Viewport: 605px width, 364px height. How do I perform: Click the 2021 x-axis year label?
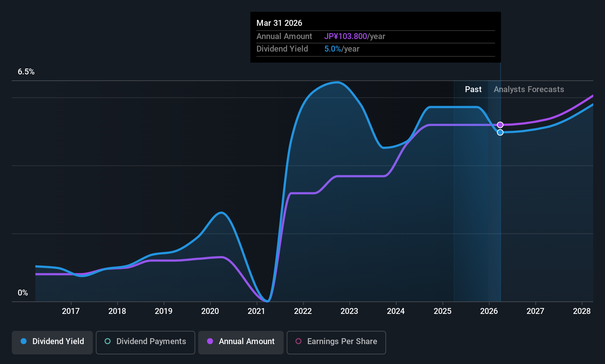coord(256,311)
